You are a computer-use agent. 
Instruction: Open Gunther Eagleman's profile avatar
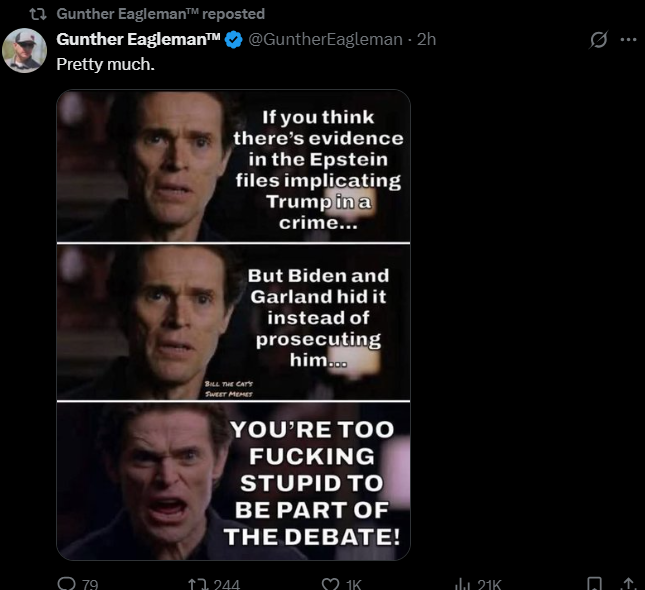[25, 51]
